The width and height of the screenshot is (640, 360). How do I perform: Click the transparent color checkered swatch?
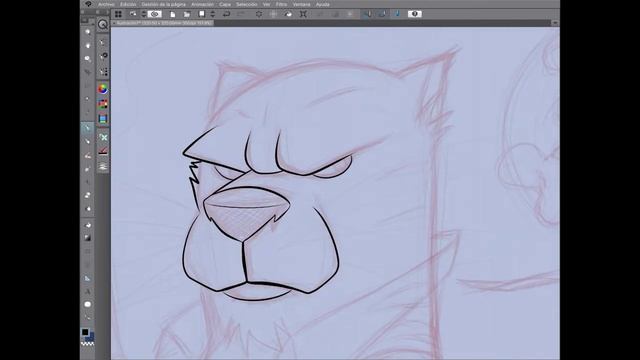pyautogui.click(x=87, y=344)
